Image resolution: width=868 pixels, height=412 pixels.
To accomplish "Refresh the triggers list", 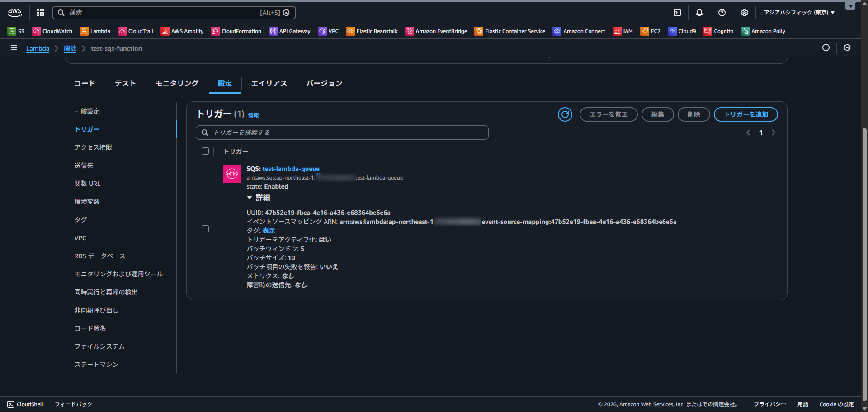I will point(565,114).
